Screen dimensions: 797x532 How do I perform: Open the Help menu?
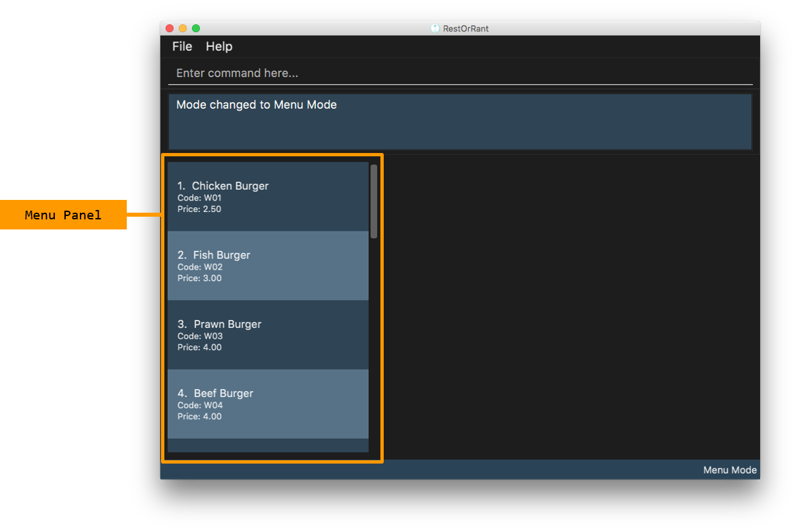[x=219, y=46]
